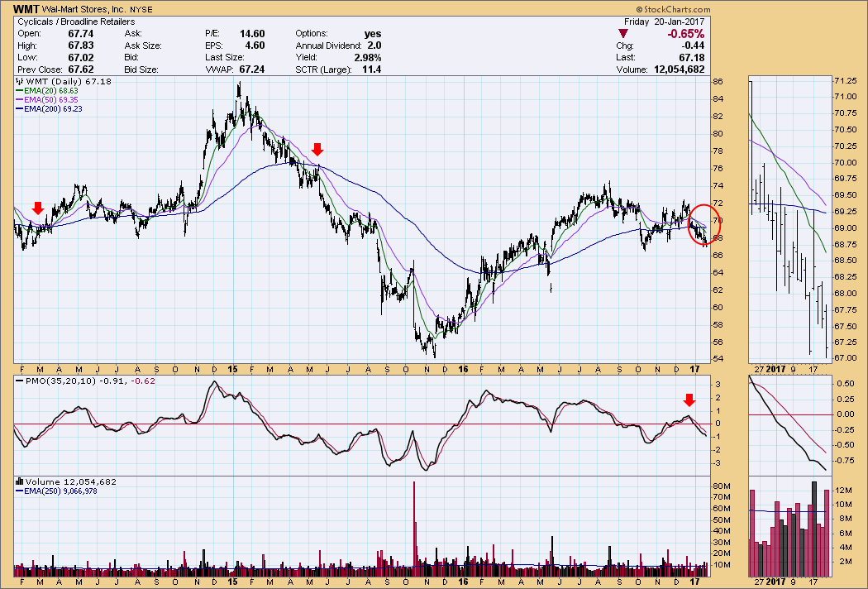The image size is (868, 589).
Task: Click the 71.25 label in zoomed panel
Action: point(846,81)
